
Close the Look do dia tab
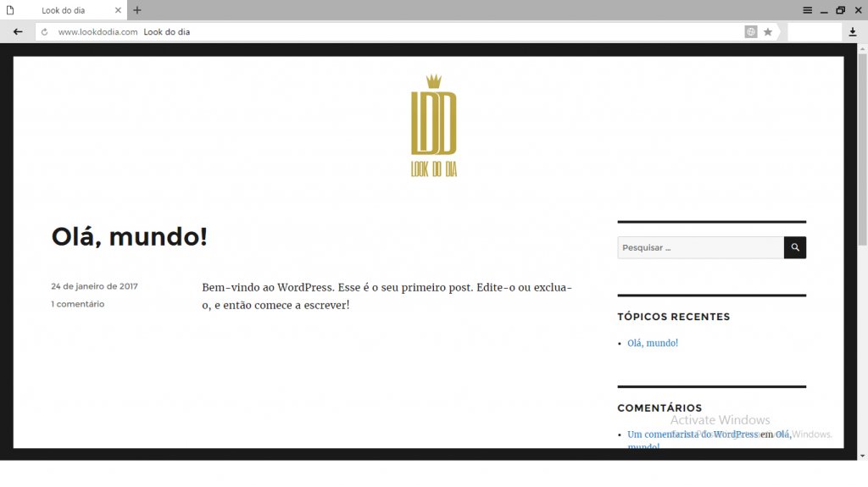[x=118, y=10]
